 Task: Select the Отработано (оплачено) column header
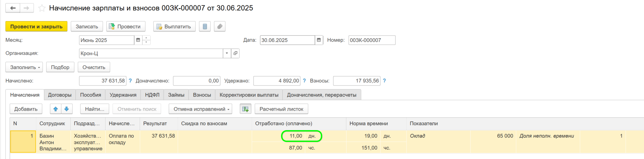click(299, 123)
